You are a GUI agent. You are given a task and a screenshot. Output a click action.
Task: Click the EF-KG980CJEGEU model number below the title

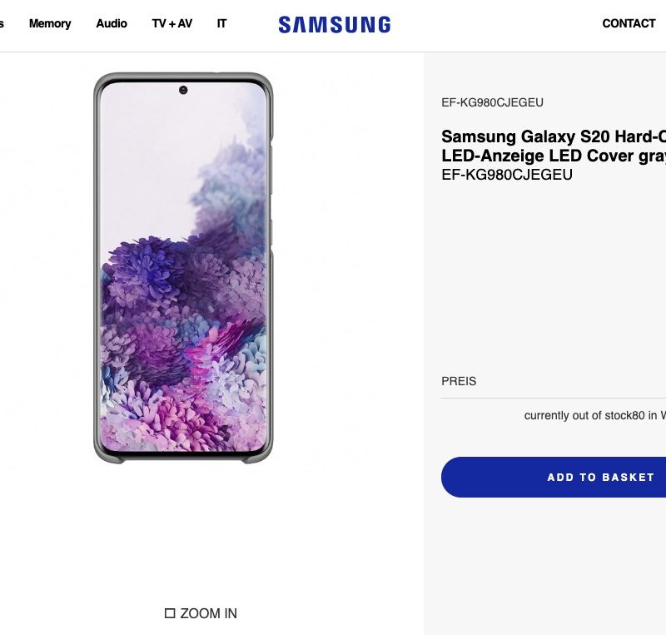tap(507, 175)
